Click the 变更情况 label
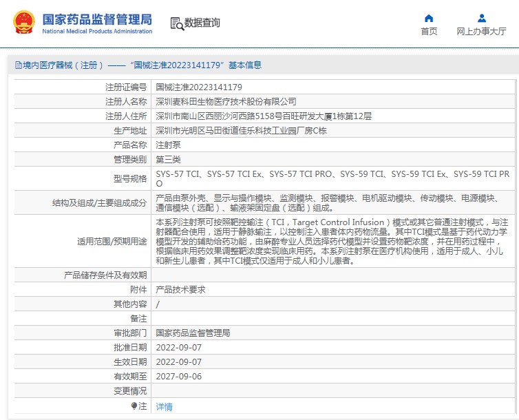Screen dimensions: 519x420 tap(130, 391)
